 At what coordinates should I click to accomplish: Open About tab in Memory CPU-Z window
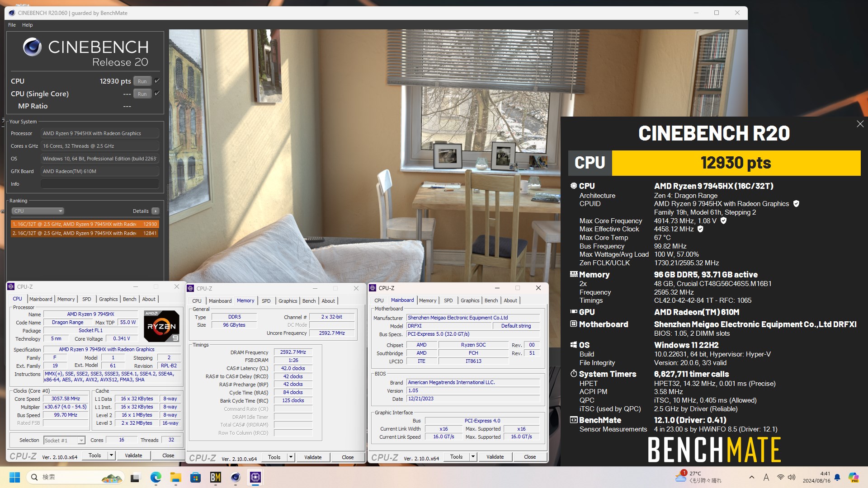(x=328, y=301)
